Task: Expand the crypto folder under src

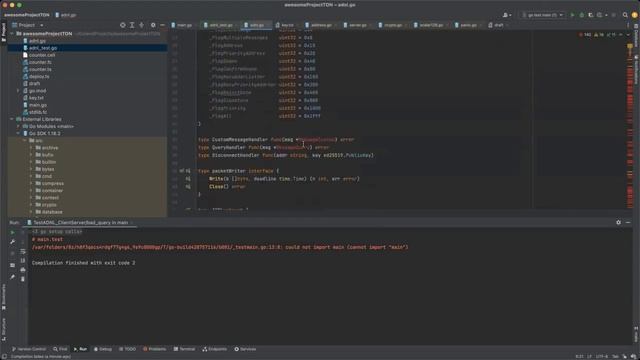Action: [x=31, y=204]
